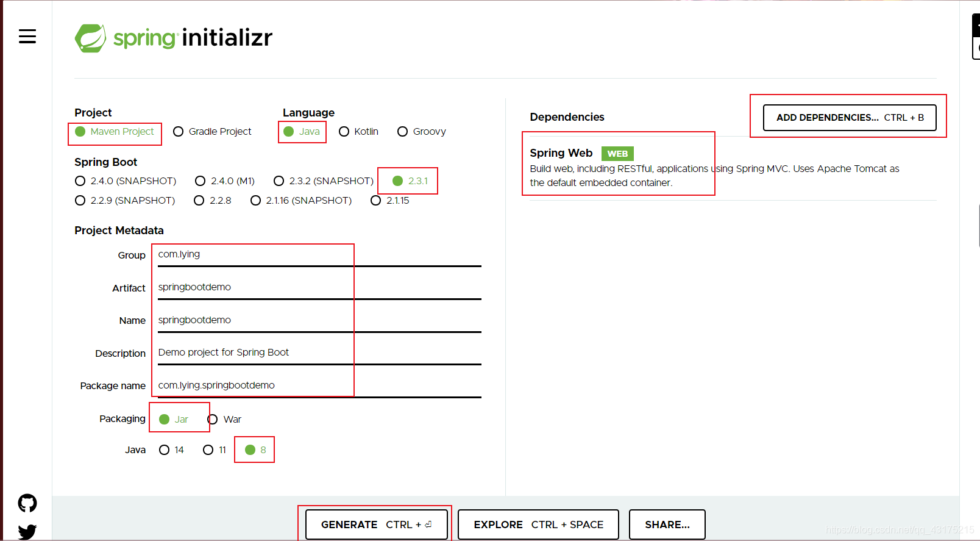Choose Kotlin as the language
980x541 pixels.
point(358,132)
